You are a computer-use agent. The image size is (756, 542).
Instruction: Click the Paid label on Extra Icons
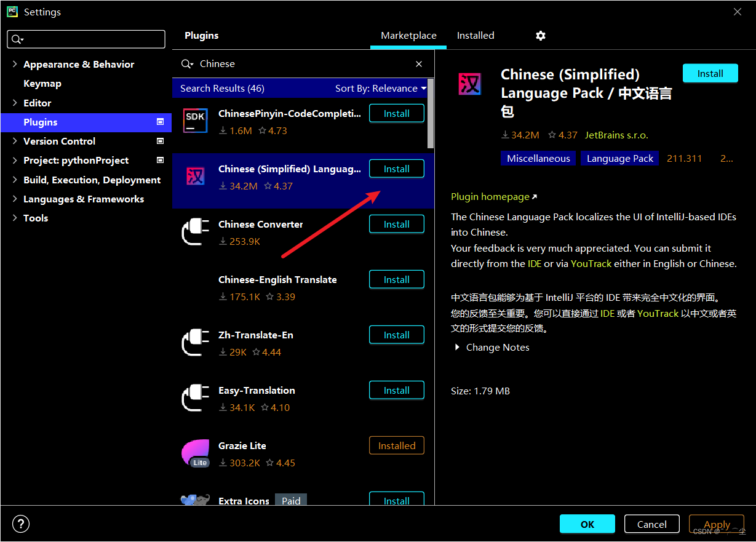291,500
